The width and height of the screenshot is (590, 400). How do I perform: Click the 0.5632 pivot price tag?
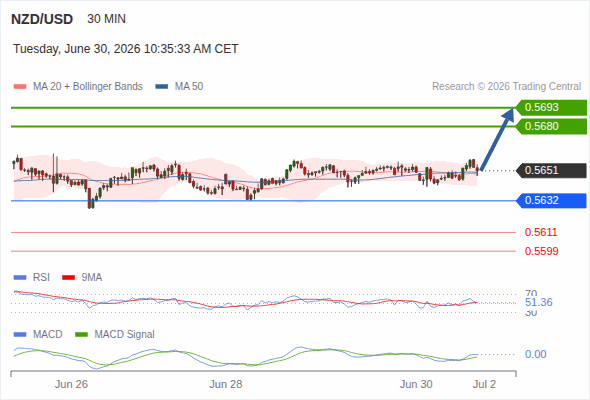(551, 201)
